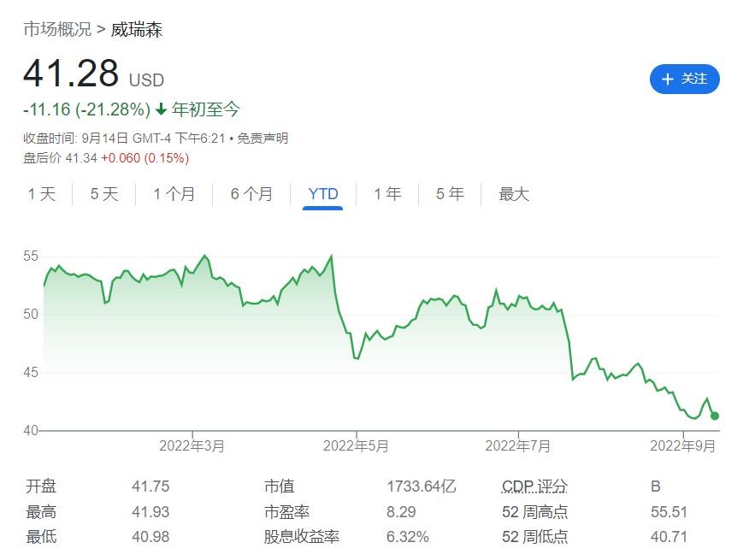
Task: Switch to the 5 天 range tab
Action: tap(104, 194)
